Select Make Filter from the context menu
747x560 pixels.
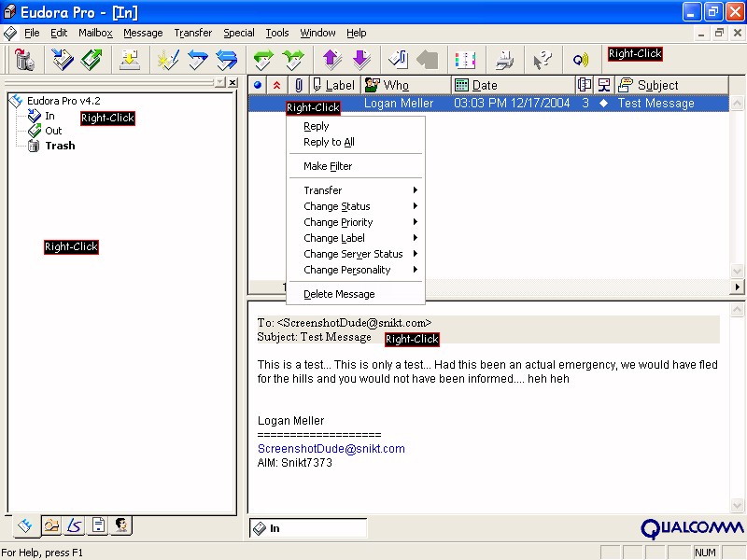click(356, 166)
